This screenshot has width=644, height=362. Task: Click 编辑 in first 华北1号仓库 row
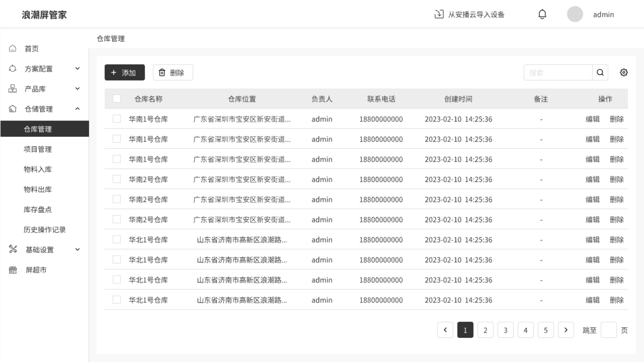pos(592,240)
